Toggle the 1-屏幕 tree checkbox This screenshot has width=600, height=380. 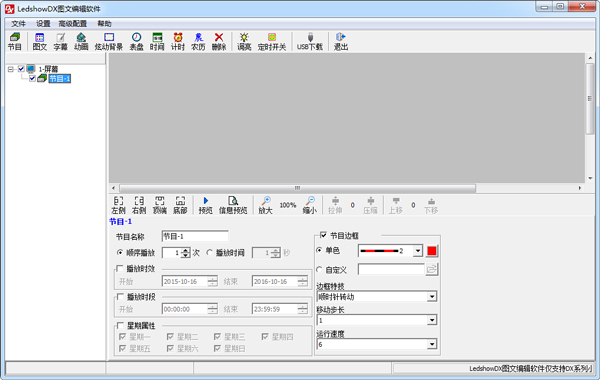point(21,69)
